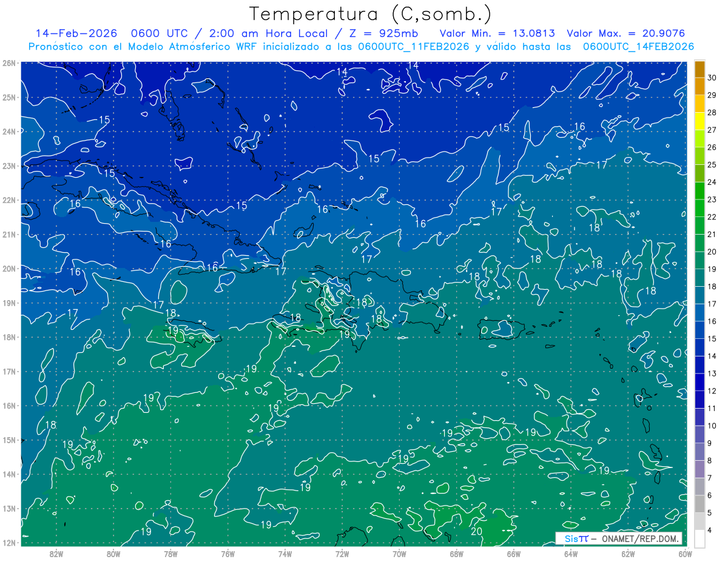Click the "64W" longitude axis label
The width and height of the screenshot is (728, 562).
pos(571,554)
